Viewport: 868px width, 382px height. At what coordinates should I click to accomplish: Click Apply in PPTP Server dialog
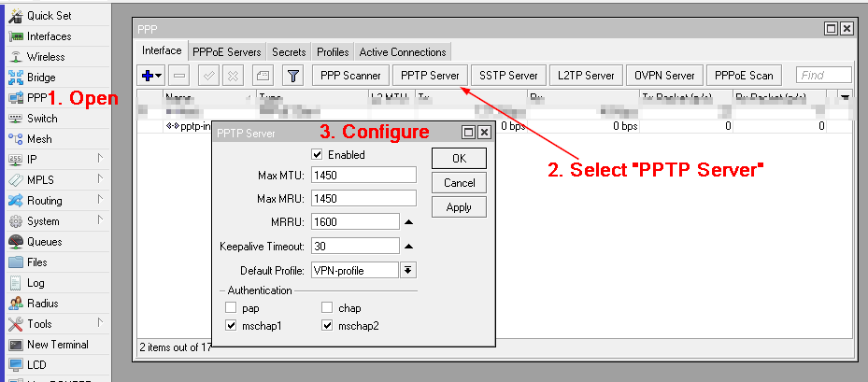(x=459, y=207)
